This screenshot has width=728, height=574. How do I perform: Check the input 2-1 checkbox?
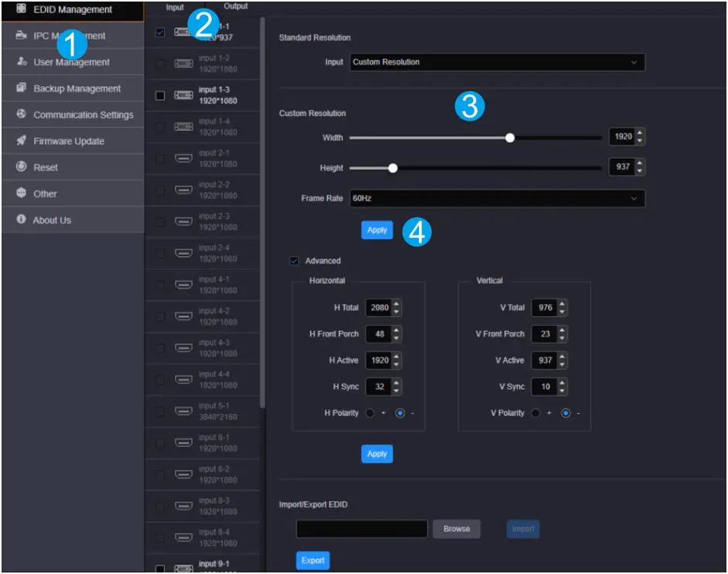[160, 158]
